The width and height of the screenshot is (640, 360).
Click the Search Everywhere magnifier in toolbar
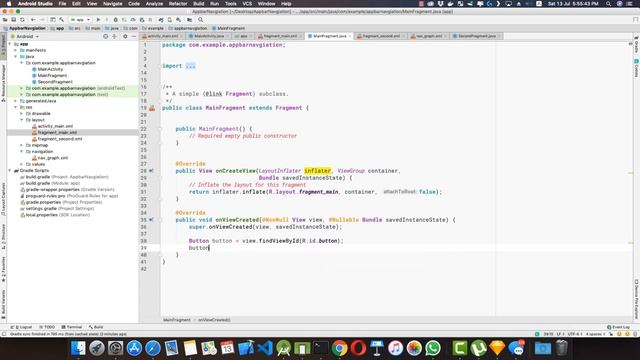[200, 20]
